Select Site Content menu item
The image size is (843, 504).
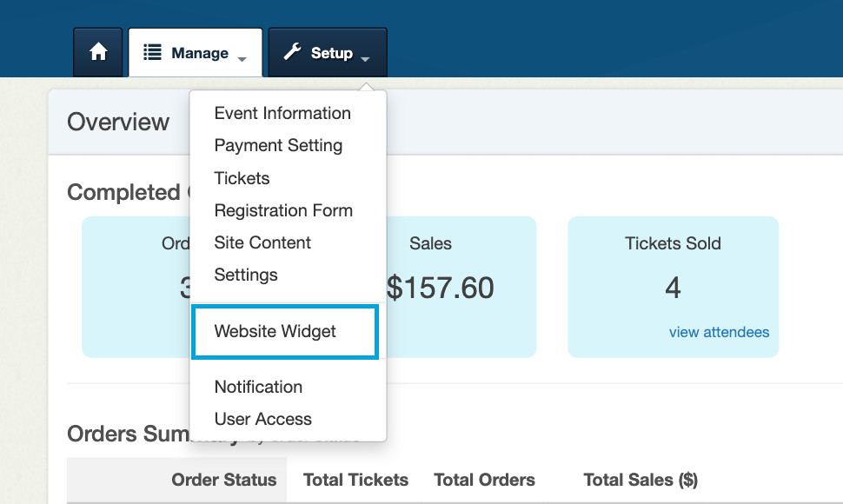(262, 242)
